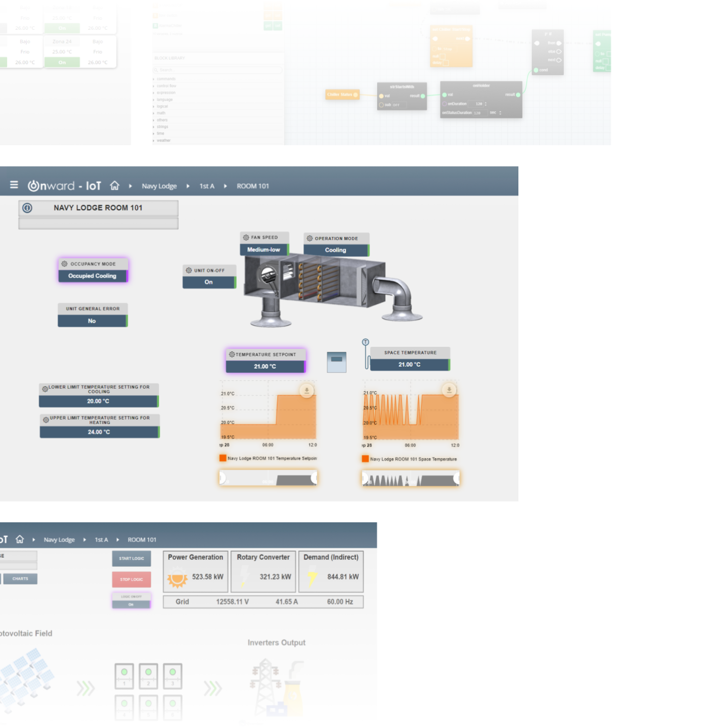Click the lightning icon in Rotary Converter
Viewport: 706px width, 728px height.
(x=245, y=577)
